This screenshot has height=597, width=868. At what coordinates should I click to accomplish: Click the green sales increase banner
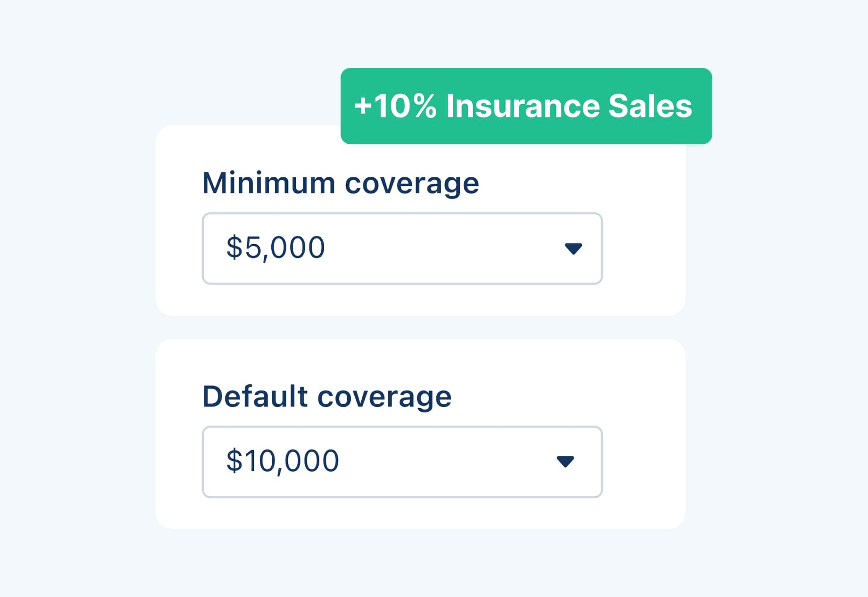(525, 106)
